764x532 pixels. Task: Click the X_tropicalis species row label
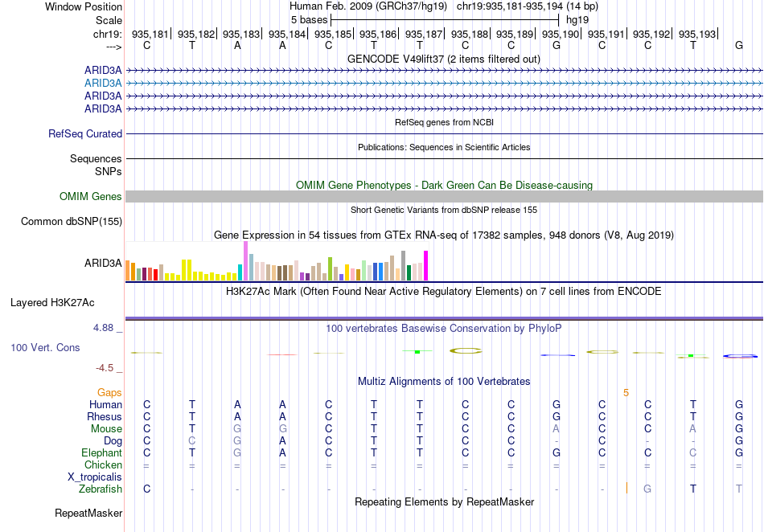click(x=95, y=477)
